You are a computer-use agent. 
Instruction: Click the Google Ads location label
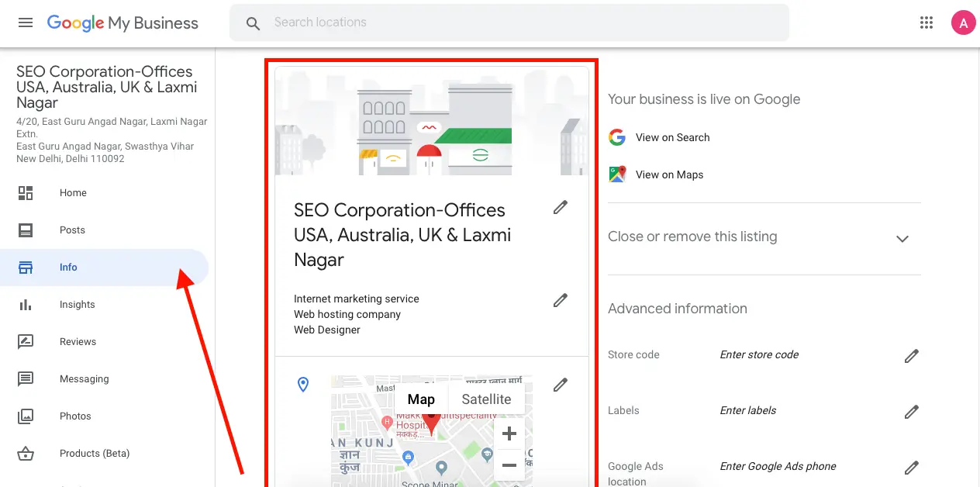(636, 474)
